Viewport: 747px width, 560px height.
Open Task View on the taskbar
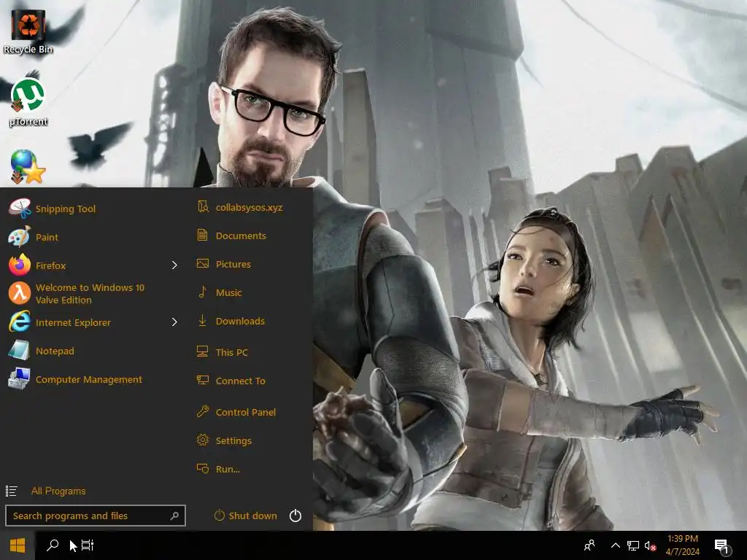point(88,545)
